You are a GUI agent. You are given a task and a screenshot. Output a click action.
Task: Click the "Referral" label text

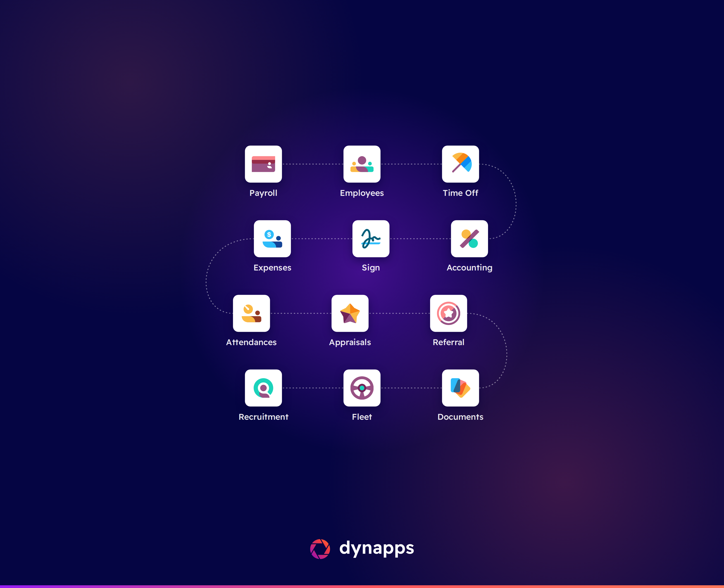(449, 342)
